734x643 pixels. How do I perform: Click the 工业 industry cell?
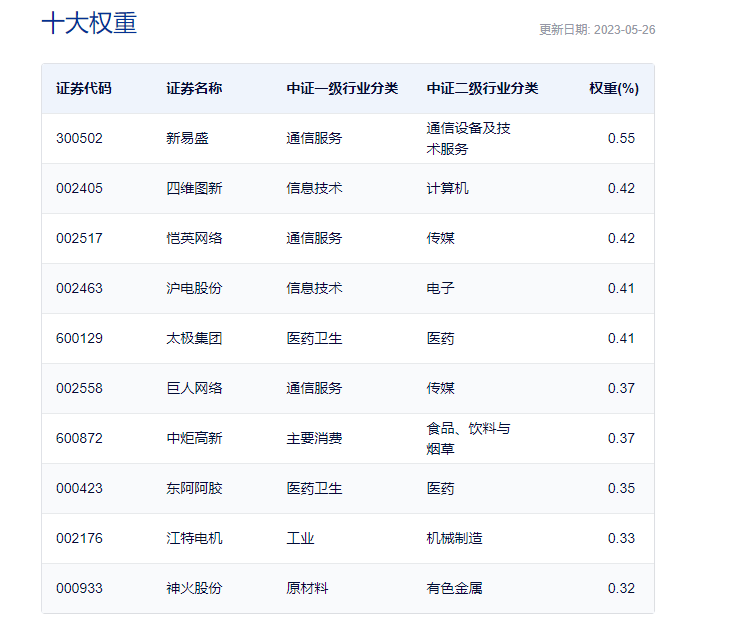pos(300,539)
